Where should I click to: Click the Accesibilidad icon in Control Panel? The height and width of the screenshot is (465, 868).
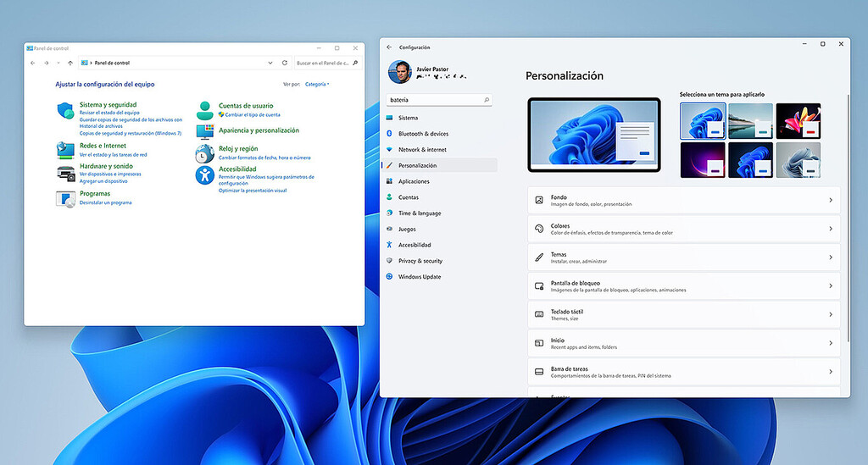pos(205,175)
